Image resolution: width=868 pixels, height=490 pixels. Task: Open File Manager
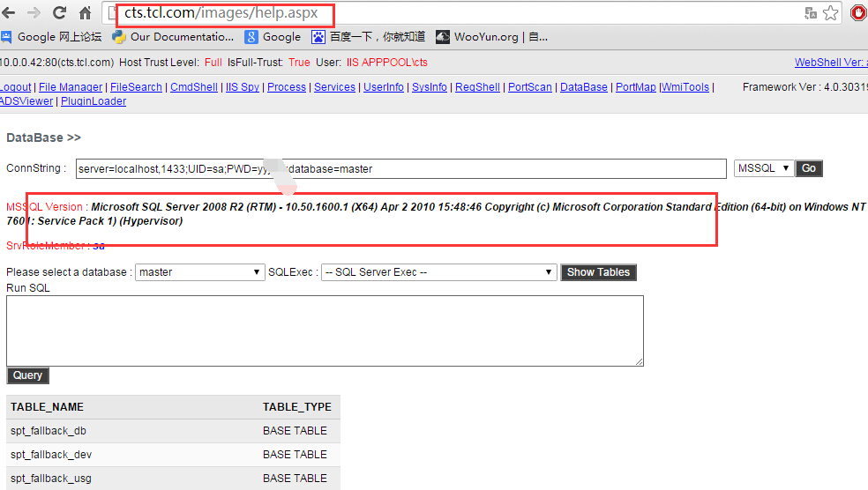pos(71,87)
